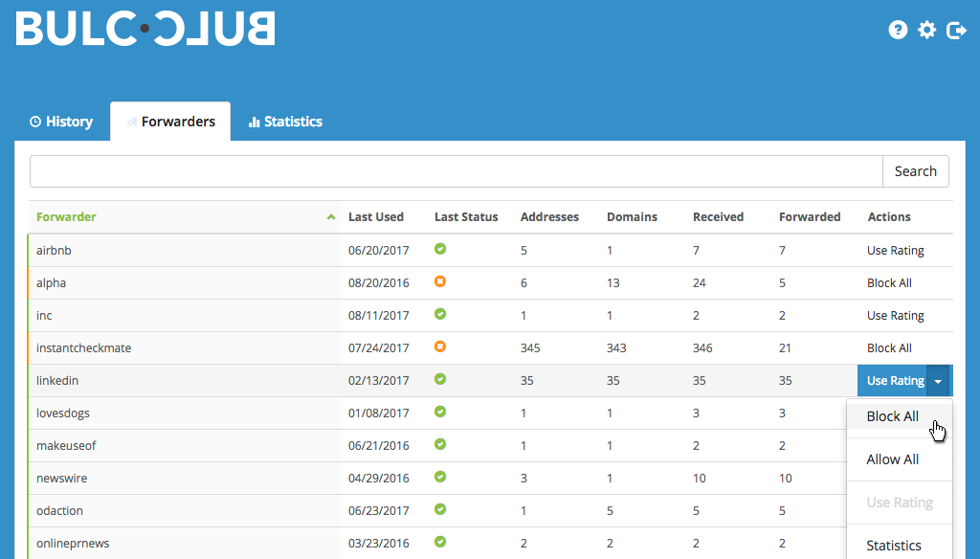This screenshot has width=980, height=559.
Task: Select the Forwarders tab
Action: [170, 122]
